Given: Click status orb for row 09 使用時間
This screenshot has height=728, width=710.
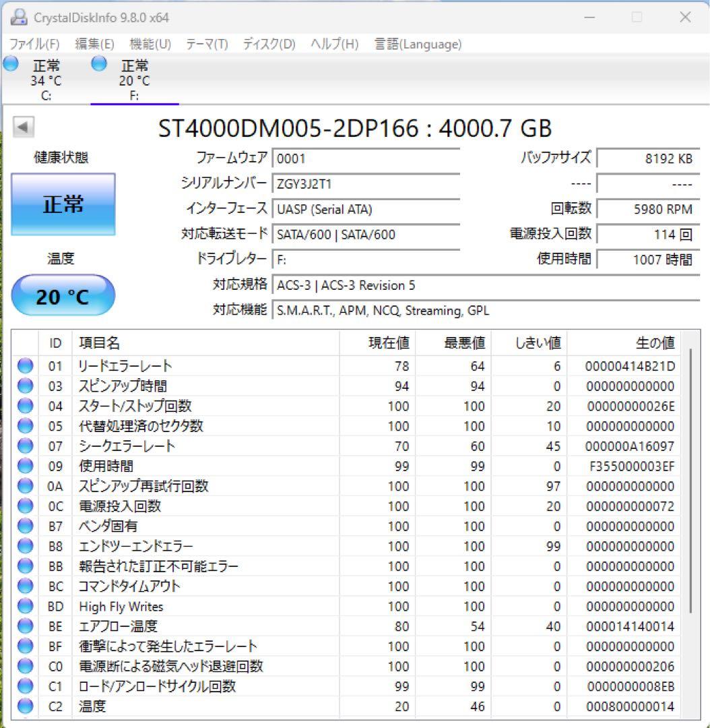Looking at the screenshot, I should coord(26,466).
